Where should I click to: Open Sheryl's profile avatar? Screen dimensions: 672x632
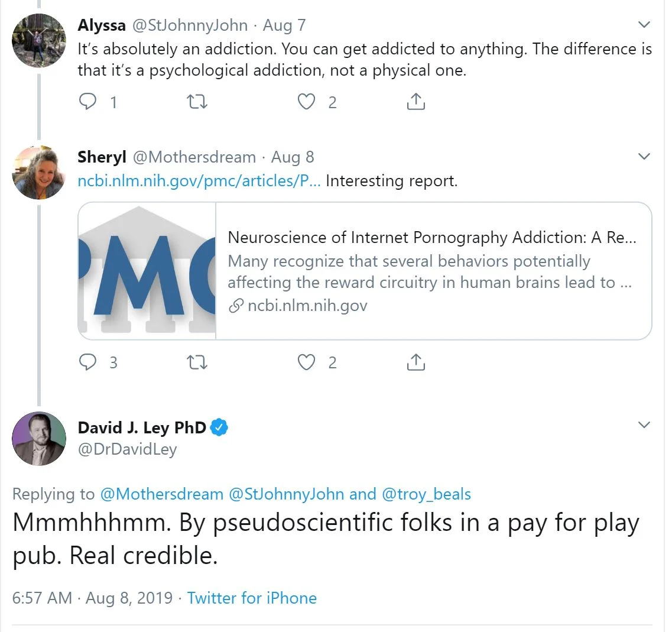coord(39,172)
